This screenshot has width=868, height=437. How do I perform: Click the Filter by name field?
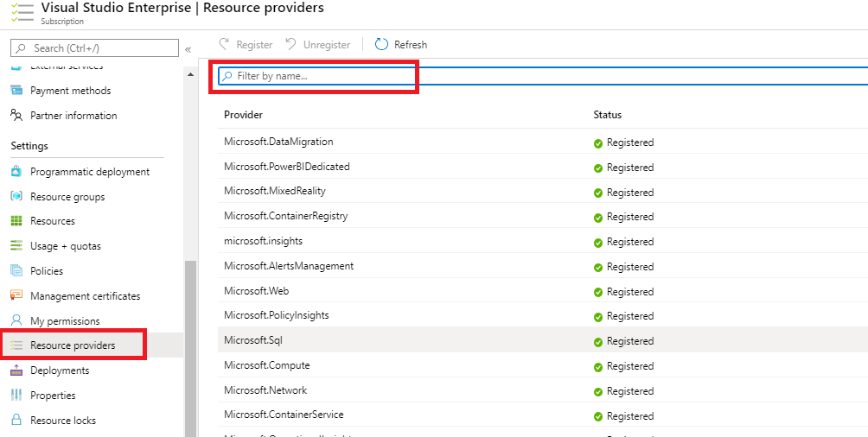[x=543, y=76]
